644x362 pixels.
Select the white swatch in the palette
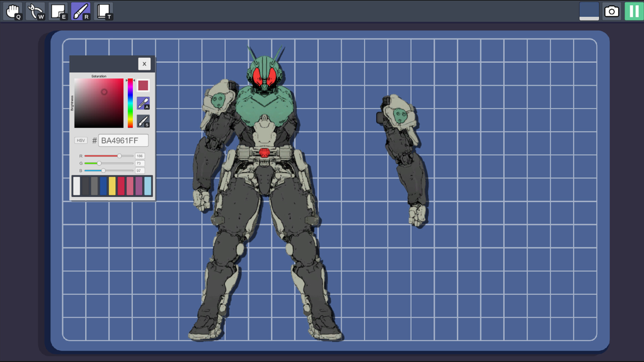(76, 186)
